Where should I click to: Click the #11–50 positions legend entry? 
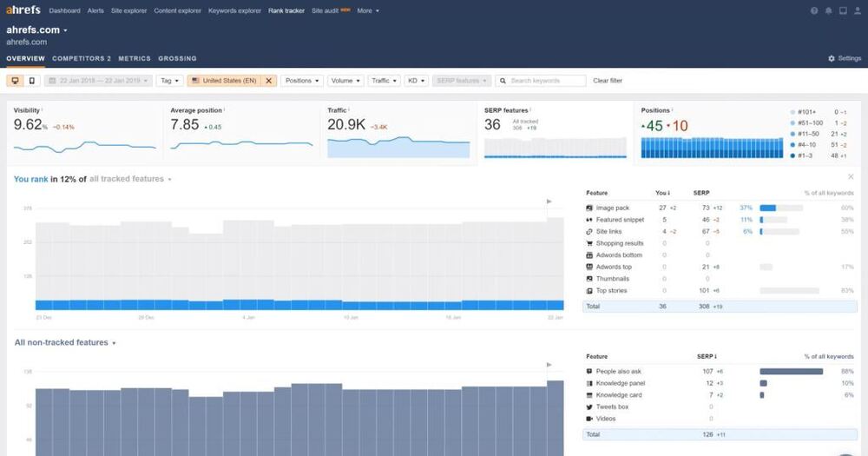tap(819, 134)
